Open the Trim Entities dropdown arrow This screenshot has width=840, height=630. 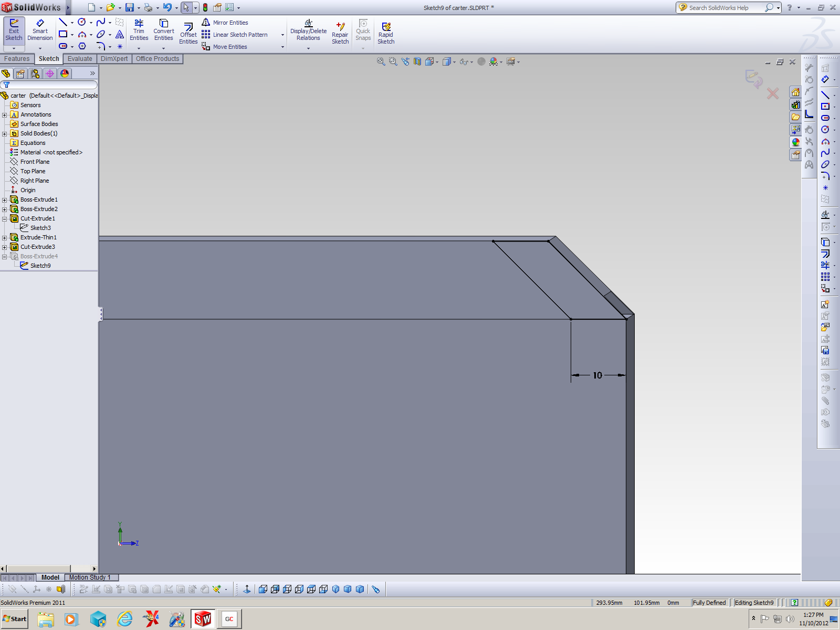pos(139,48)
